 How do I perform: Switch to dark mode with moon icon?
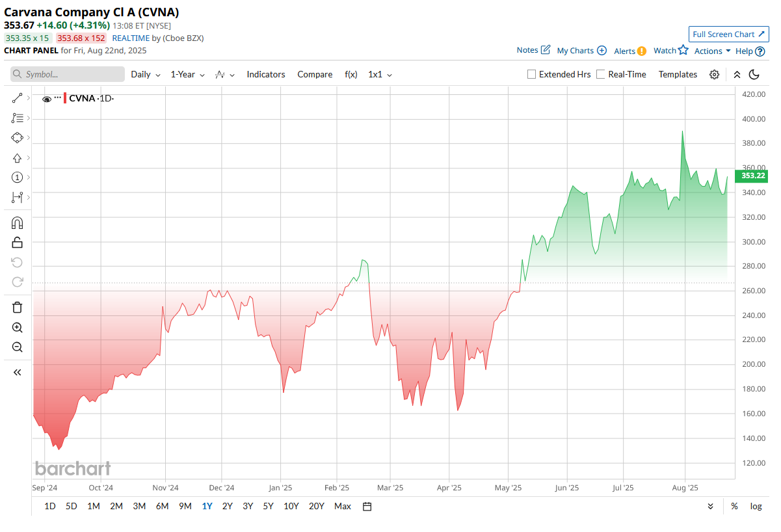(754, 75)
